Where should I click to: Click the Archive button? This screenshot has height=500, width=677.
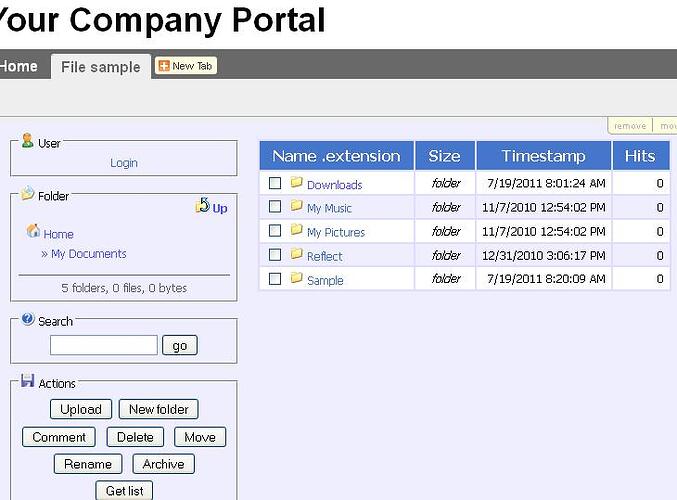click(163, 464)
